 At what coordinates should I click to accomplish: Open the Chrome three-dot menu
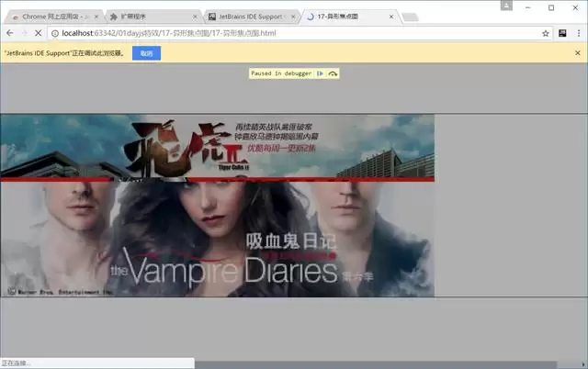coord(579,33)
